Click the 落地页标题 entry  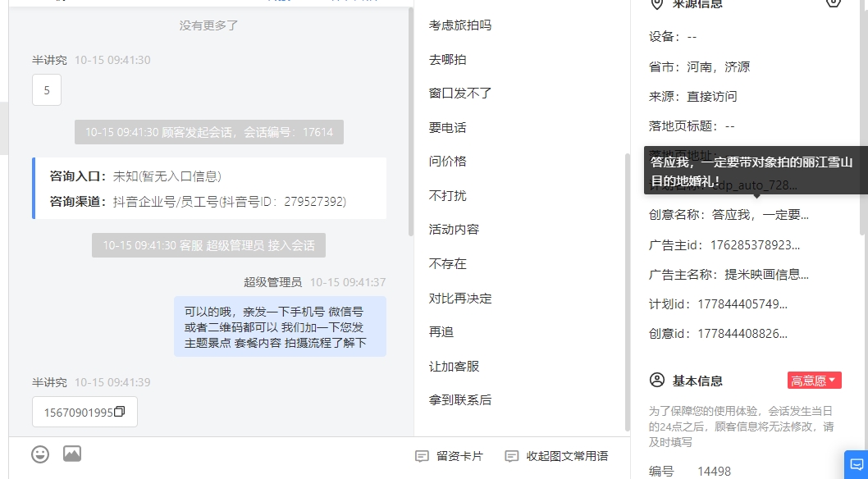(692, 126)
